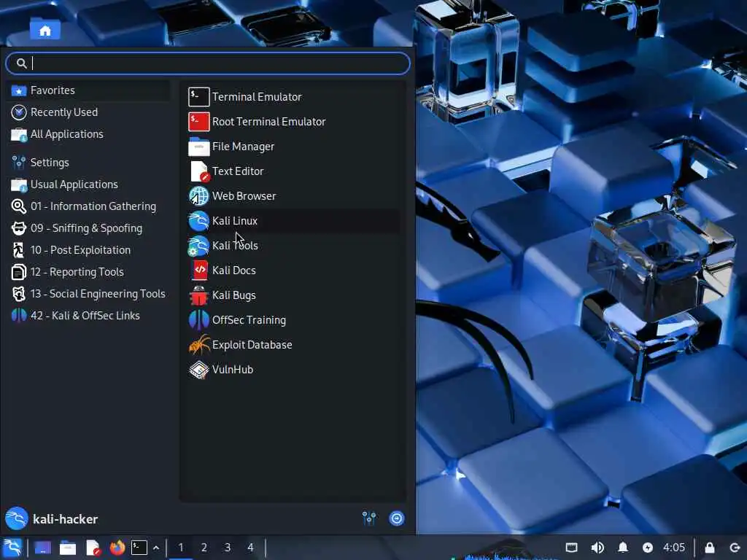The height and width of the screenshot is (560, 747).
Task: Open VulnHub entry
Action: pos(293,369)
